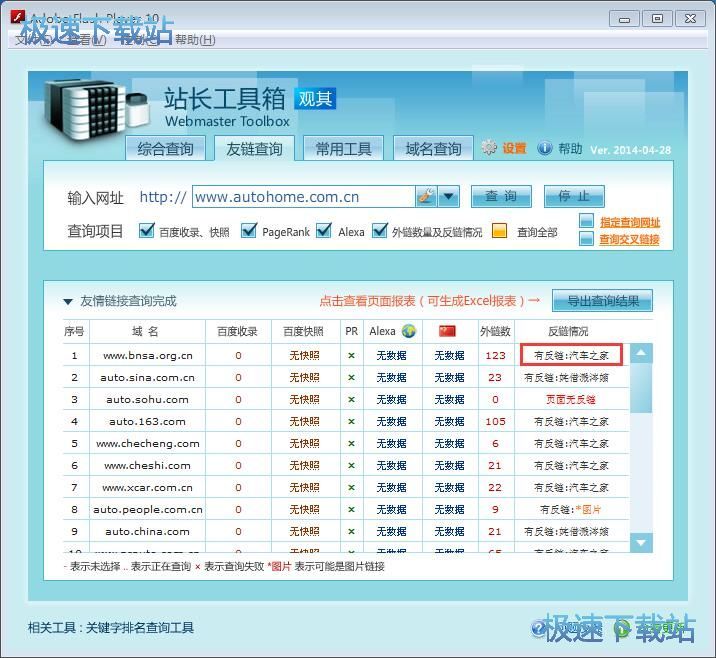Screen dimensions: 716x658
Task: Open the URL history dropdown arrow
Action: click(x=449, y=197)
